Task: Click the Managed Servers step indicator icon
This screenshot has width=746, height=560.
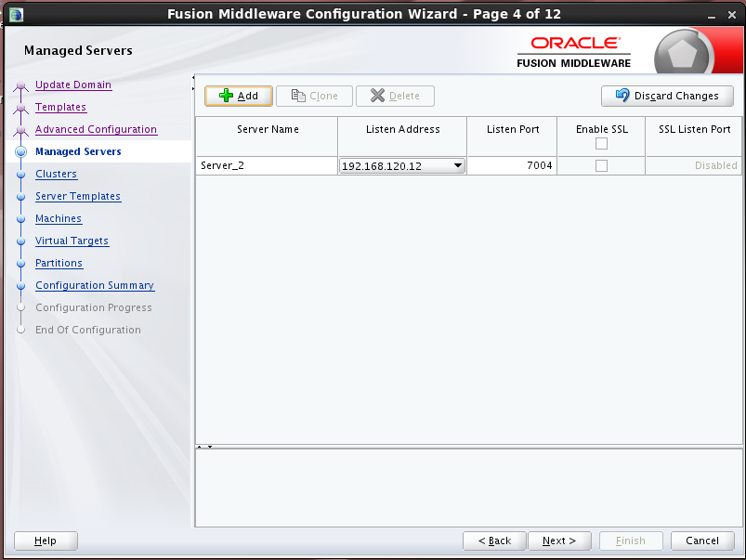Action: pos(20,151)
